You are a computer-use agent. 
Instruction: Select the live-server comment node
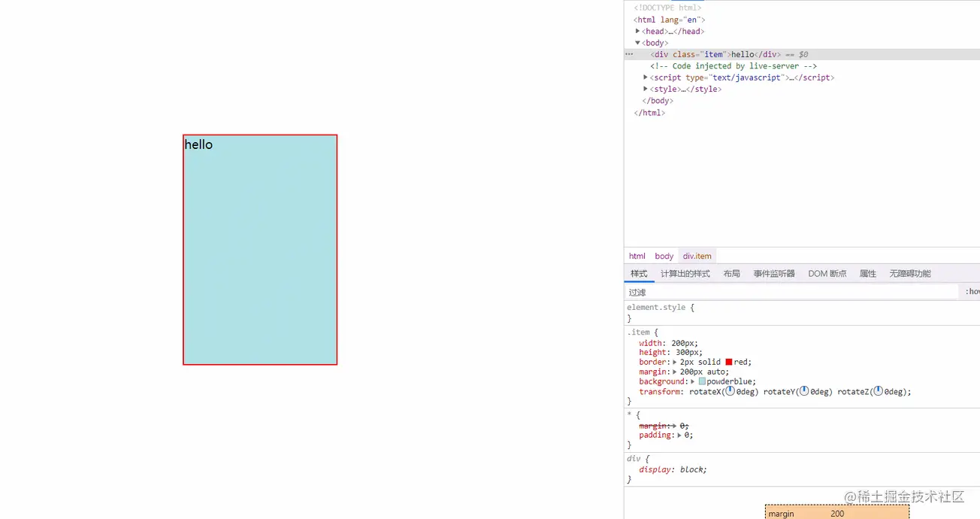(x=733, y=66)
